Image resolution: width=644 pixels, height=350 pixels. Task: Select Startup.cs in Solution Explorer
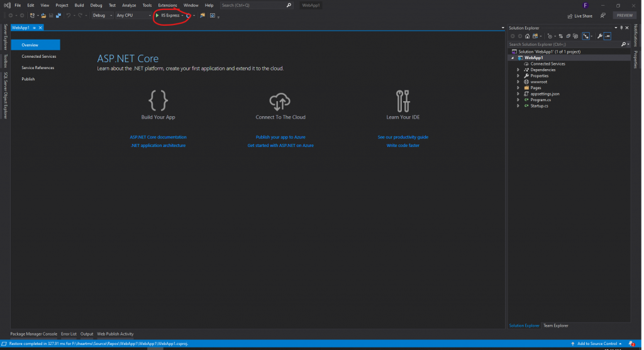(x=539, y=106)
